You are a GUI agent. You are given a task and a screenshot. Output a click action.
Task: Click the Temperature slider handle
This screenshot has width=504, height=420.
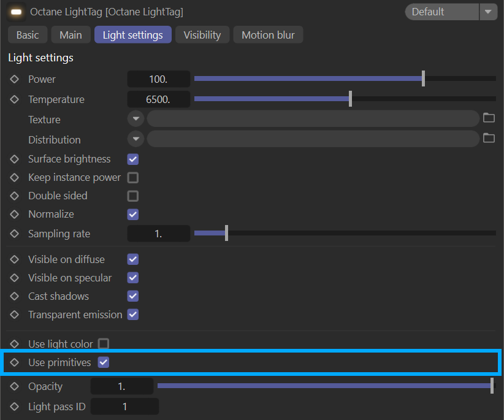(x=350, y=99)
